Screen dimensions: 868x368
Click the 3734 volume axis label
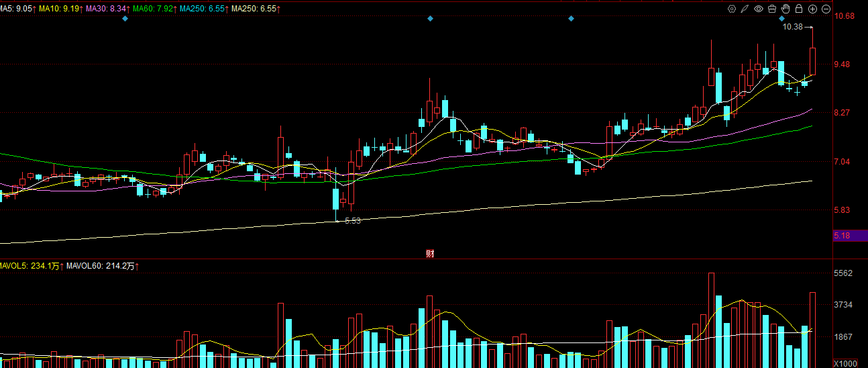coord(843,305)
